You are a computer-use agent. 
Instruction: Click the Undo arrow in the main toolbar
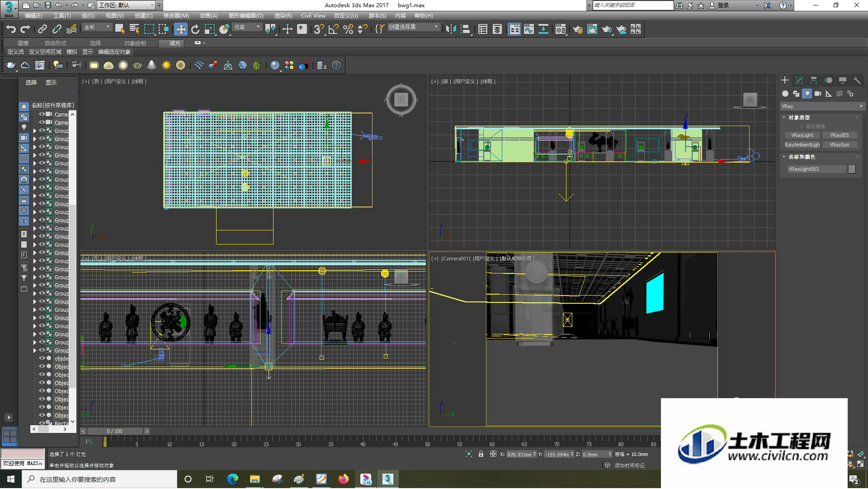11,29
